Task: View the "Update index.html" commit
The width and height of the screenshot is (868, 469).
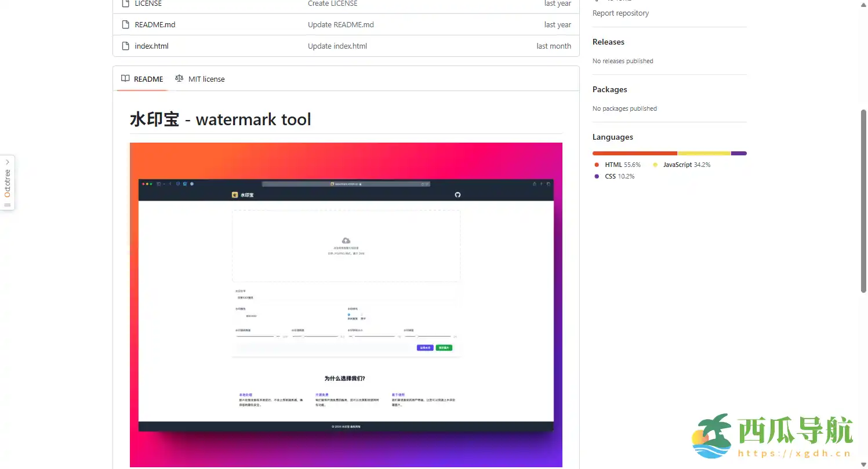Action: pyautogui.click(x=337, y=46)
